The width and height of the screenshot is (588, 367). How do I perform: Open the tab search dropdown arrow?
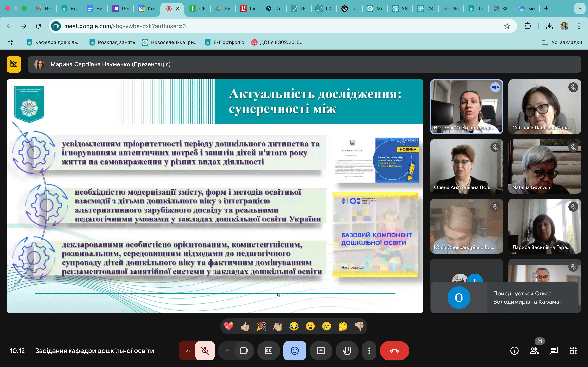579,9
